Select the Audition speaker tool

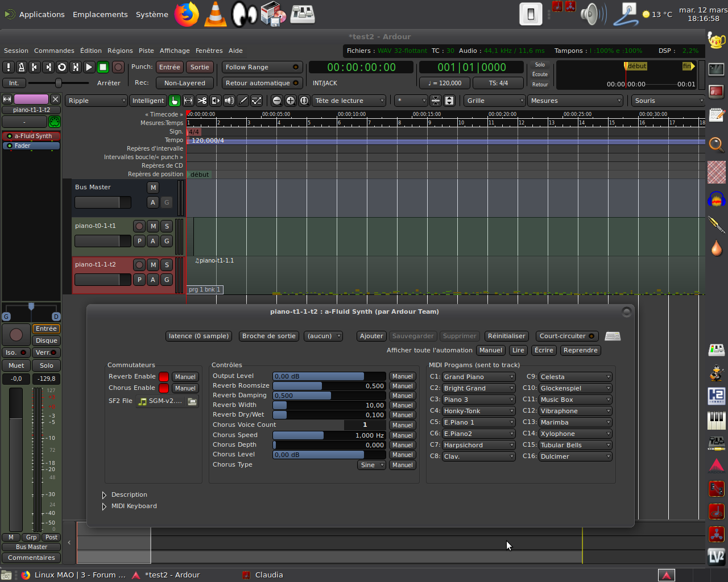click(x=229, y=101)
